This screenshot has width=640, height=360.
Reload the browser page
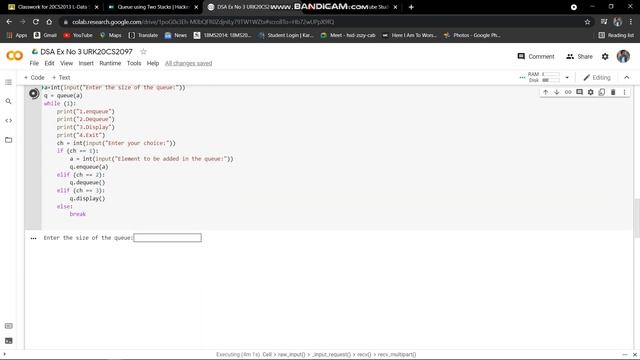[x=36, y=22]
